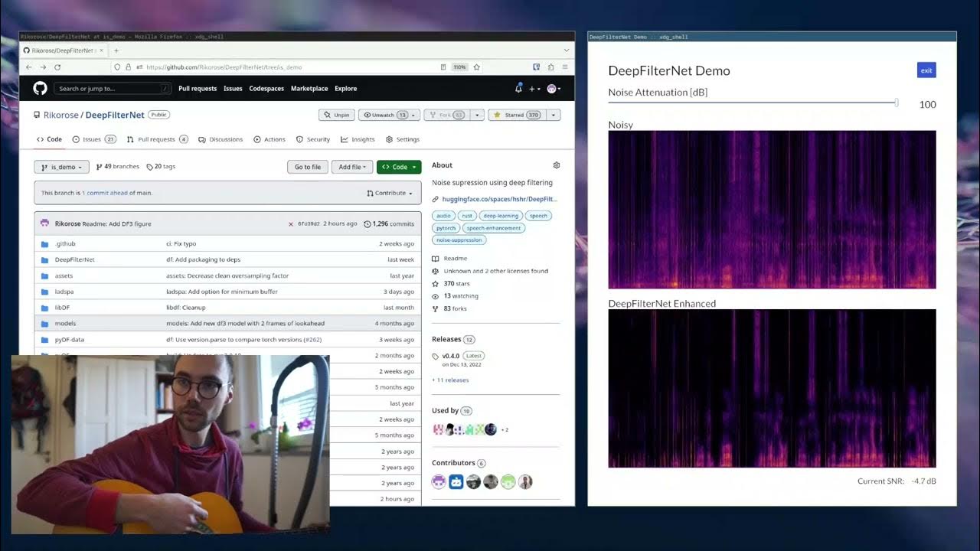Open Codespaces in GitHub header
This screenshot has height=551, width=980.
pos(266,89)
